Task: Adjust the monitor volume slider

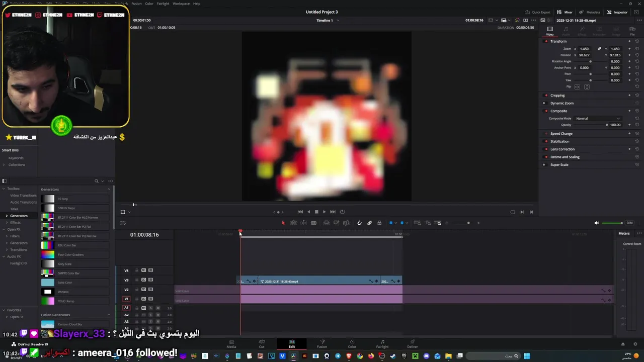Action: pos(612,223)
